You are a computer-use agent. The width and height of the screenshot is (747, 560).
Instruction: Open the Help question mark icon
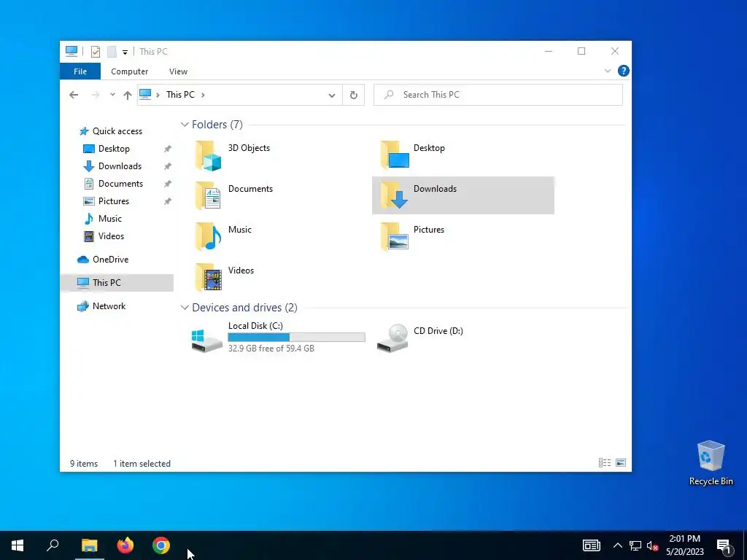[623, 71]
